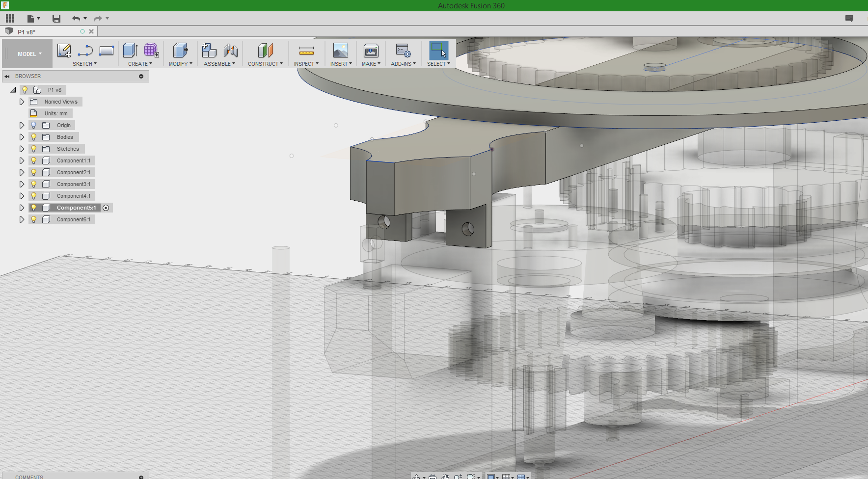Collapse the BROWSER panel with arrows
The width and height of the screenshot is (868, 479).
[x=7, y=76]
